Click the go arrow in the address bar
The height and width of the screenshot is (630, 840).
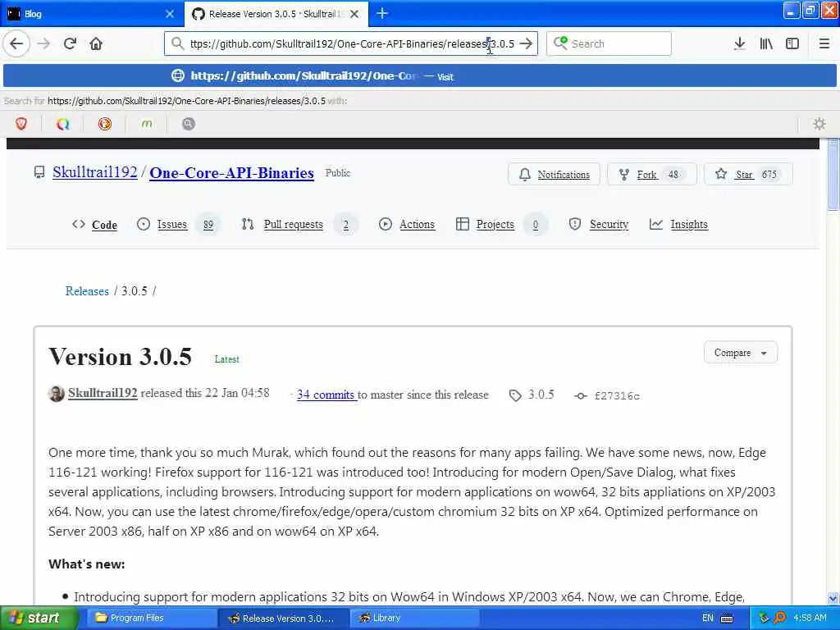(x=526, y=43)
